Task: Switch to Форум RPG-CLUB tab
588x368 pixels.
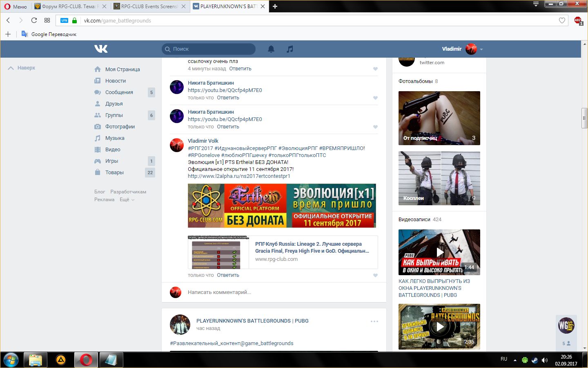Action: [70, 7]
